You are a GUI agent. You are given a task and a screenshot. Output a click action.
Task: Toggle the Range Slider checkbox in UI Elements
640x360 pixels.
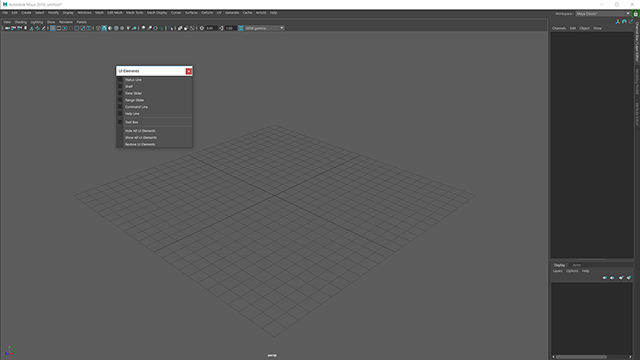pos(120,100)
